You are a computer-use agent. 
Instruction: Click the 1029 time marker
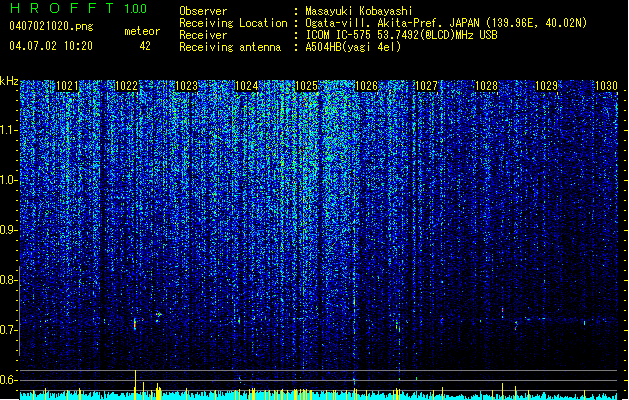[546, 86]
